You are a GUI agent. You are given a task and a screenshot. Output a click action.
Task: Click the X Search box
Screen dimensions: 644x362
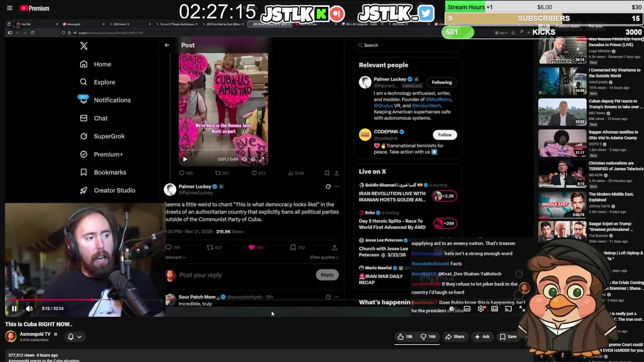407,45
